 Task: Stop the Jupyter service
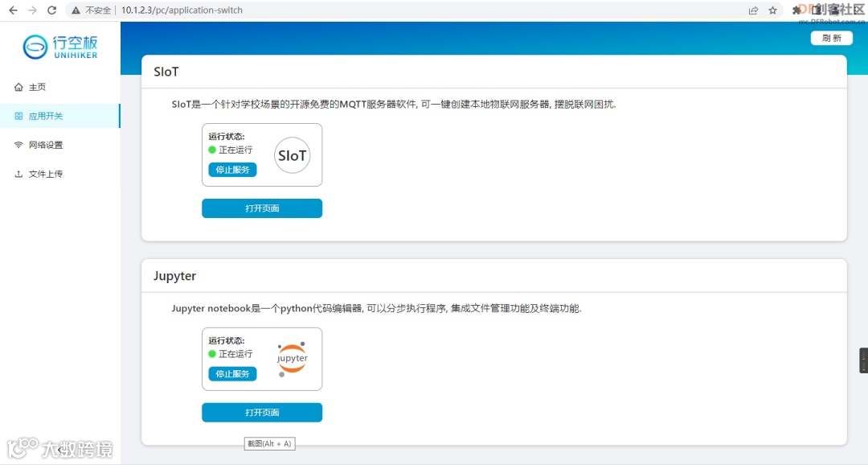(232, 373)
